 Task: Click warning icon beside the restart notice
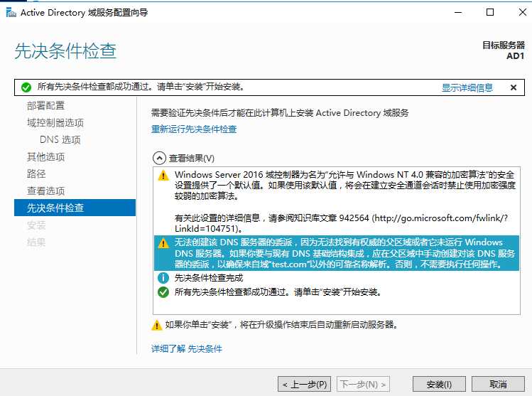pos(156,325)
